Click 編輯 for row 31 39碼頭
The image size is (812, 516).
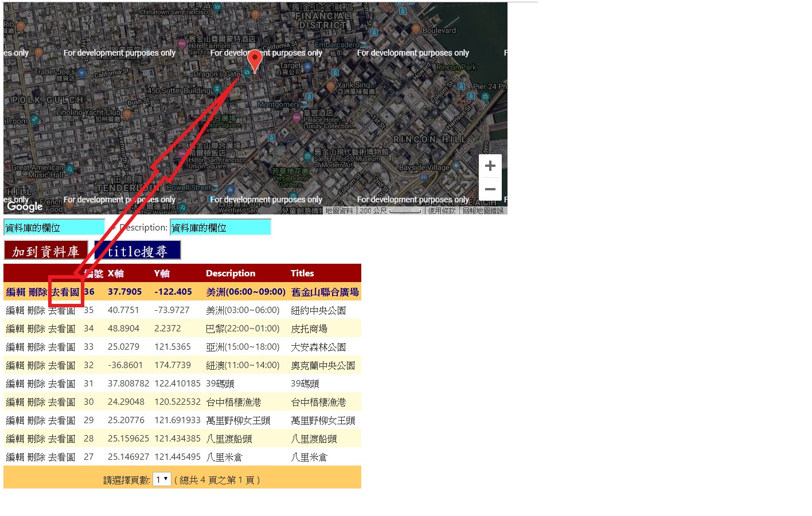point(15,384)
